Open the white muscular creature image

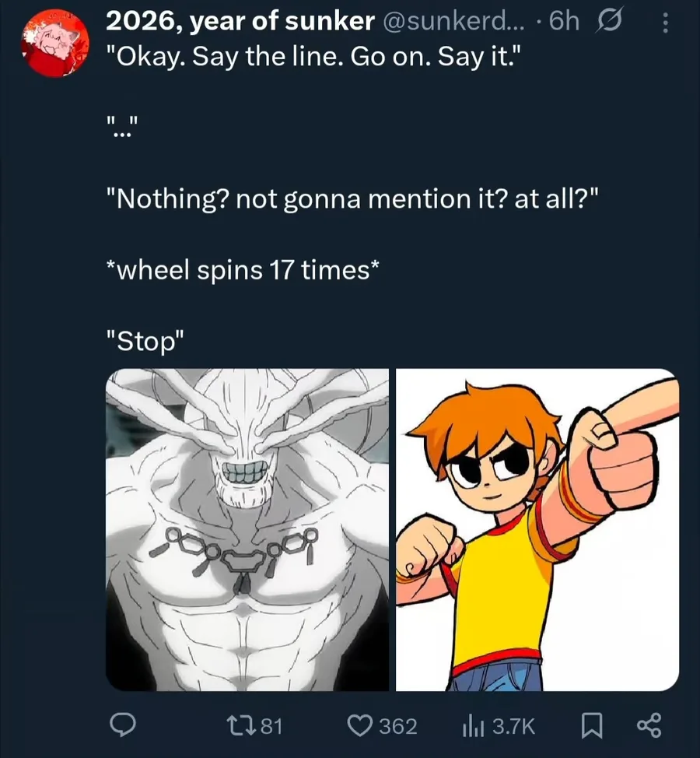tap(247, 529)
